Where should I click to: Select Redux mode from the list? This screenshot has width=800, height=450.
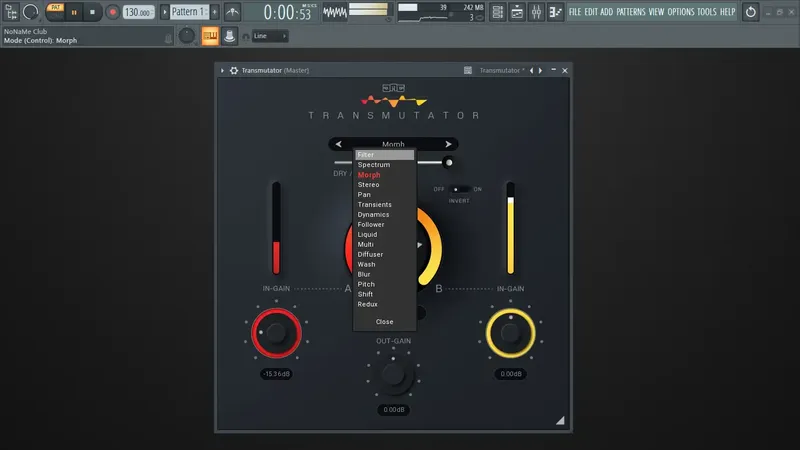tap(385, 304)
